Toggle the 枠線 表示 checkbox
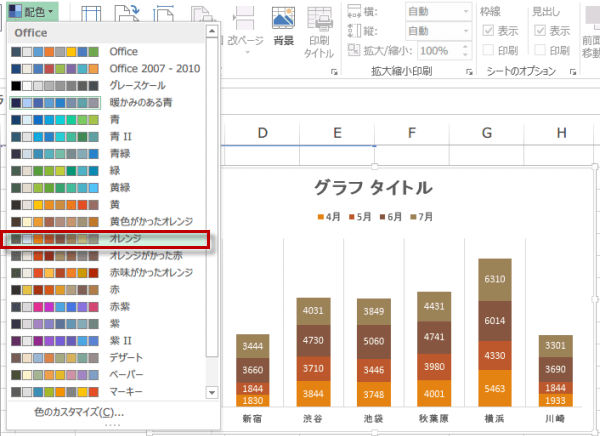The height and width of the screenshot is (436, 600). click(x=488, y=31)
